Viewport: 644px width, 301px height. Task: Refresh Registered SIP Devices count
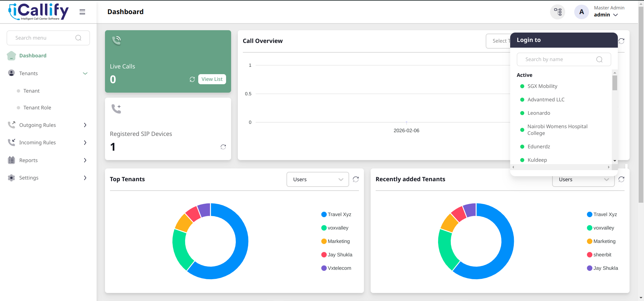click(x=223, y=147)
